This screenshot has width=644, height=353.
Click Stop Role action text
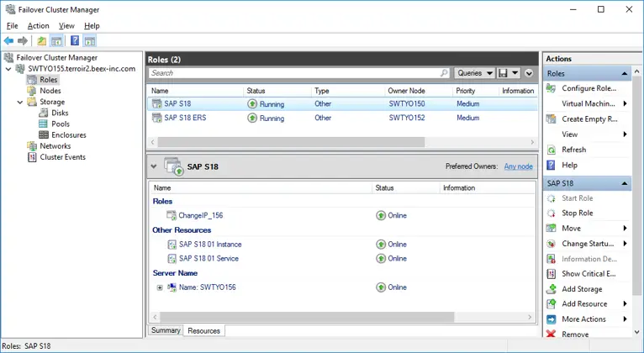click(578, 213)
